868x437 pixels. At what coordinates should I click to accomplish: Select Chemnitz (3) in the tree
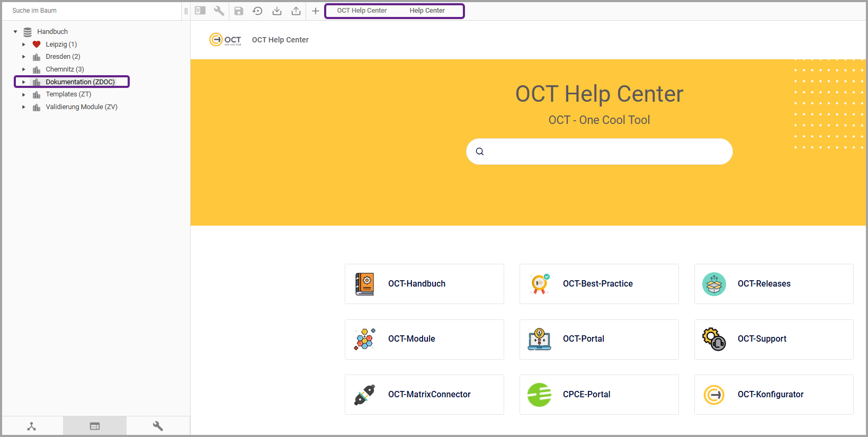[x=65, y=69]
